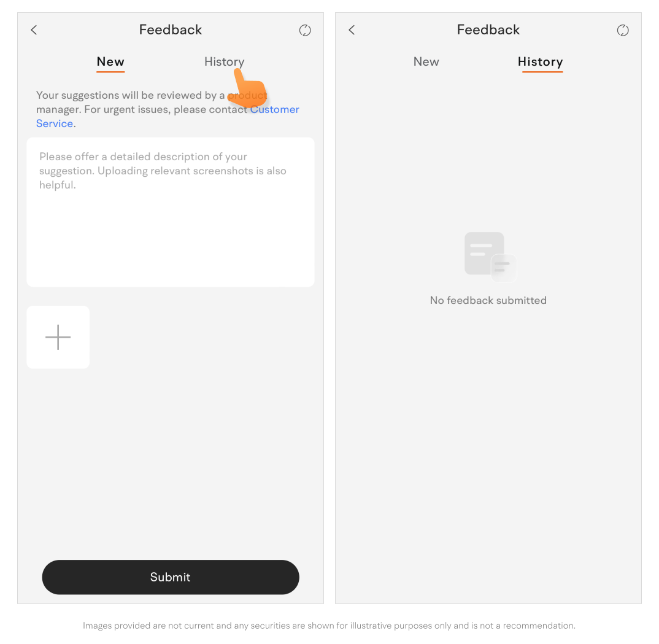Submit the feedback form
Viewport: 659px width, 644px height.
coord(171,576)
